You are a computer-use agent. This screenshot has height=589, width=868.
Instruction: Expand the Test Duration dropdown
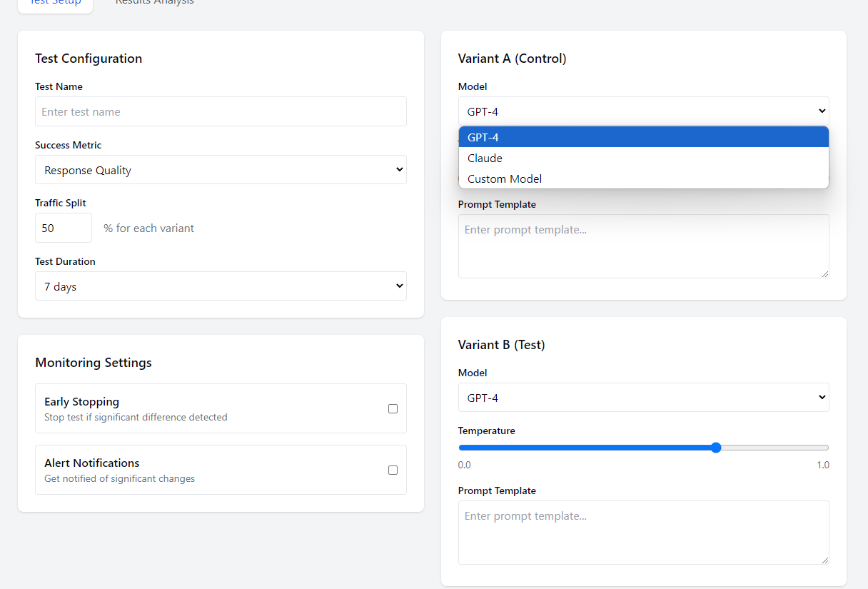[221, 286]
